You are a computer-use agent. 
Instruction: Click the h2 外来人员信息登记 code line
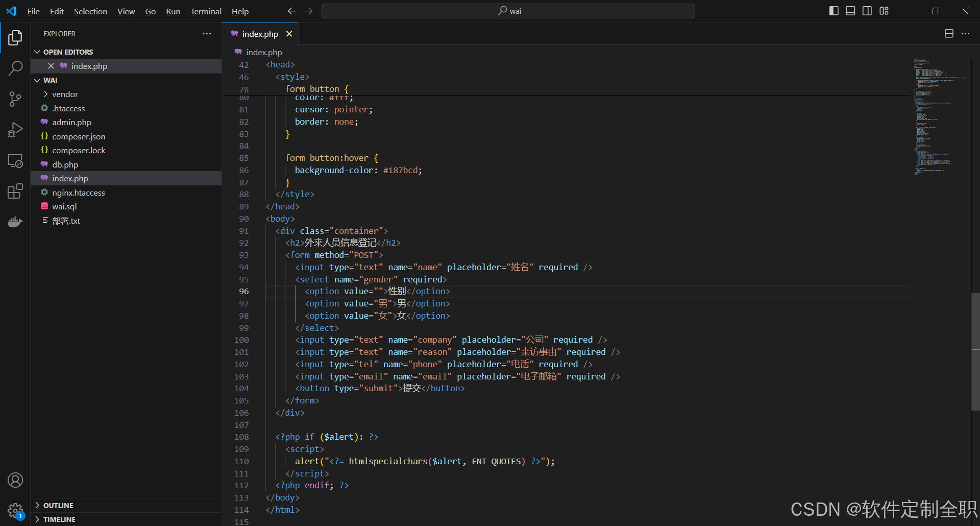343,243
